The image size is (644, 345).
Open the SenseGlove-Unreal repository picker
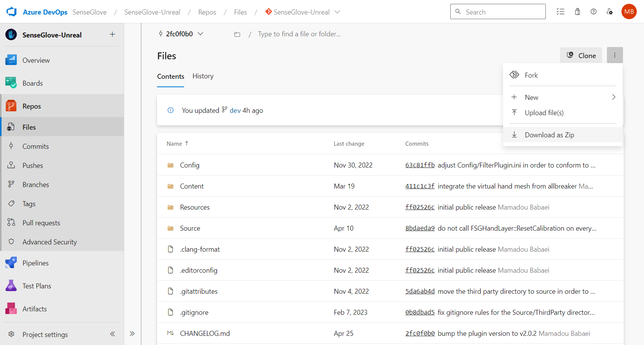coord(302,12)
